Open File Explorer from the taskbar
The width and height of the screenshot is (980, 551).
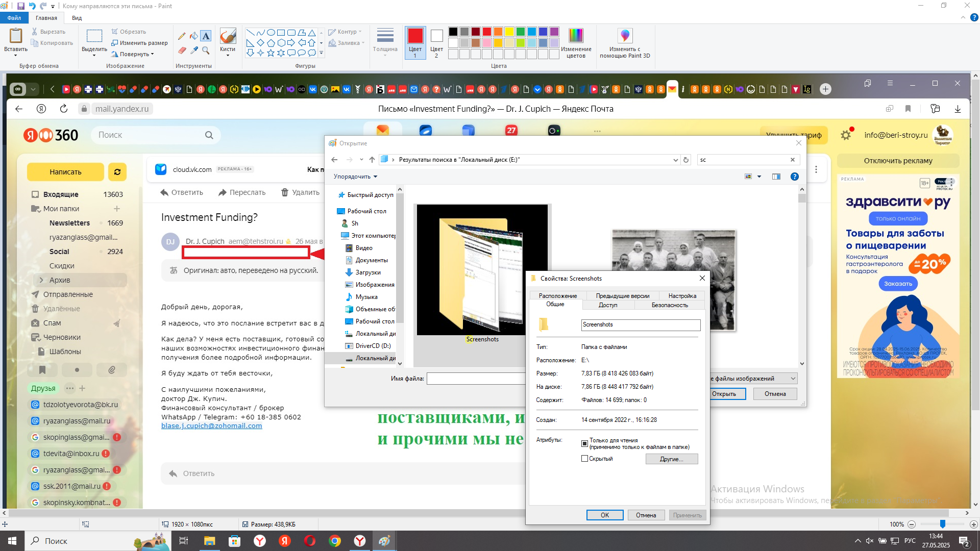[x=210, y=541]
